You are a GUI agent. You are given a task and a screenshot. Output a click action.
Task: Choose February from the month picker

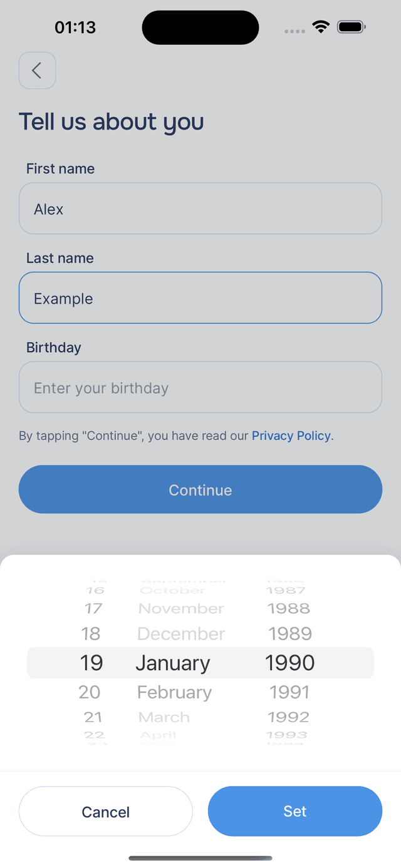coord(174,692)
